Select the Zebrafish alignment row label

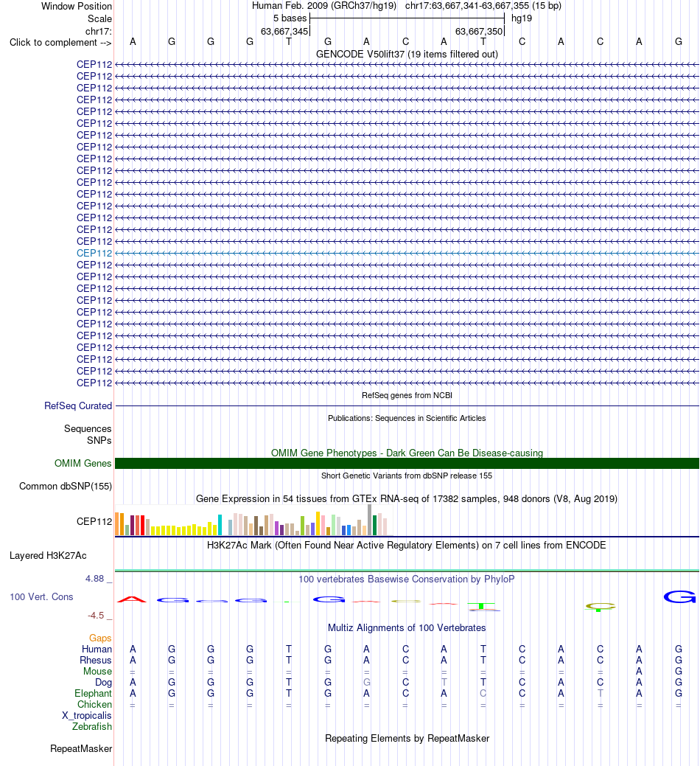pyautogui.click(x=92, y=726)
